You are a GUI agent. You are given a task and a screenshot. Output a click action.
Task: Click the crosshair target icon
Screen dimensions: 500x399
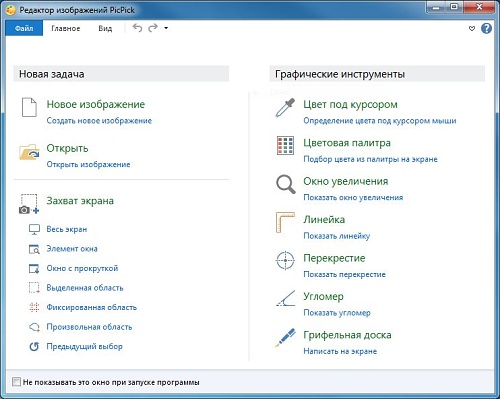point(285,260)
